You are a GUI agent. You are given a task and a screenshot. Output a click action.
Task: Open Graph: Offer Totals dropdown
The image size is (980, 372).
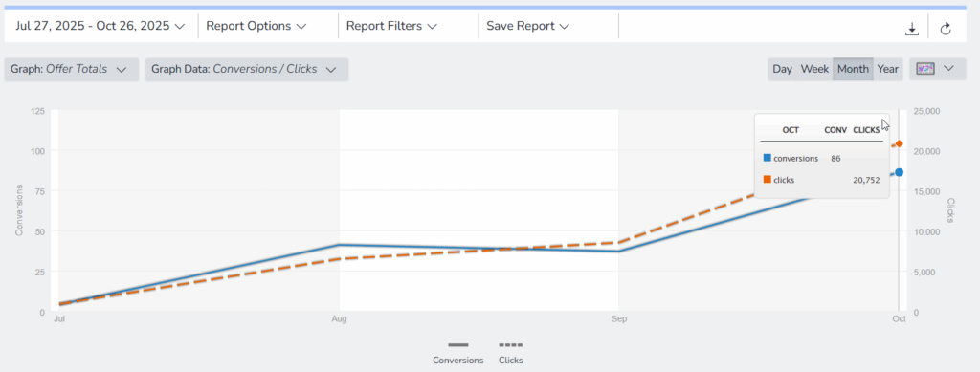(71, 69)
